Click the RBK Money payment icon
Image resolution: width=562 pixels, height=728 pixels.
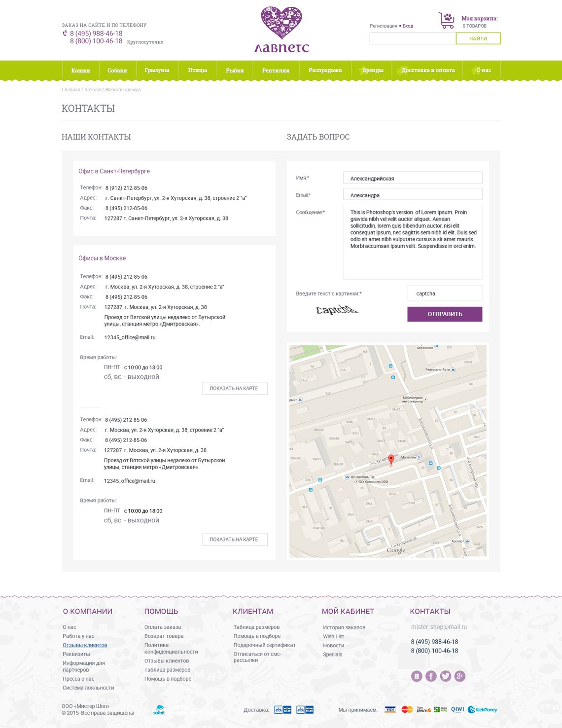pos(441,710)
